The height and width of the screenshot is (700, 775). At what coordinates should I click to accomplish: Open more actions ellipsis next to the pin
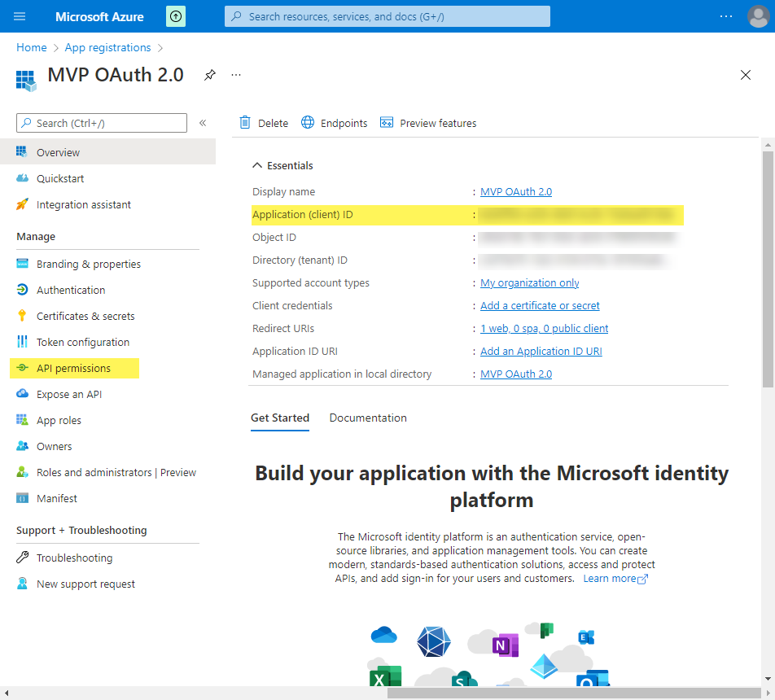pyautogui.click(x=236, y=75)
